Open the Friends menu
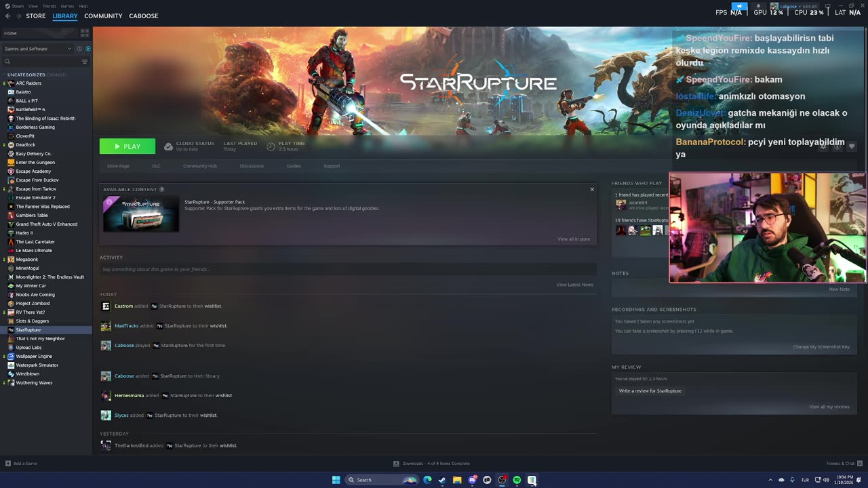Image resolution: width=868 pixels, height=488 pixels. pyautogui.click(x=50, y=6)
